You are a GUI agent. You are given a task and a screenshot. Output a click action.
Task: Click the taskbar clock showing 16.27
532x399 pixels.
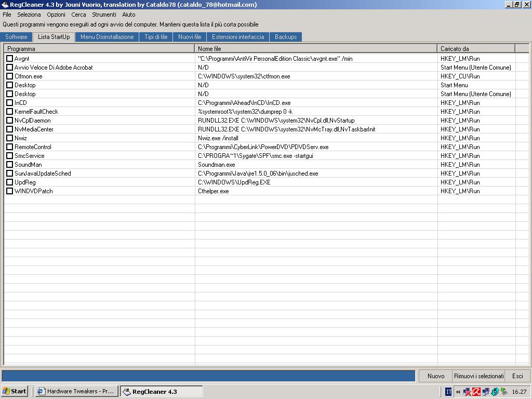pyautogui.click(x=519, y=392)
